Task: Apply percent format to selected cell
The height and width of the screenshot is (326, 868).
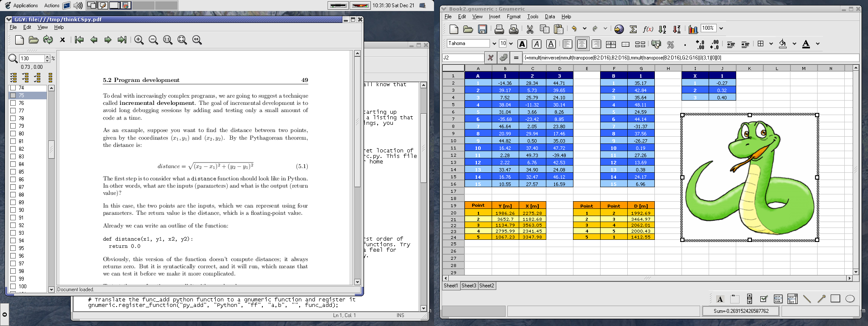Action: point(670,44)
